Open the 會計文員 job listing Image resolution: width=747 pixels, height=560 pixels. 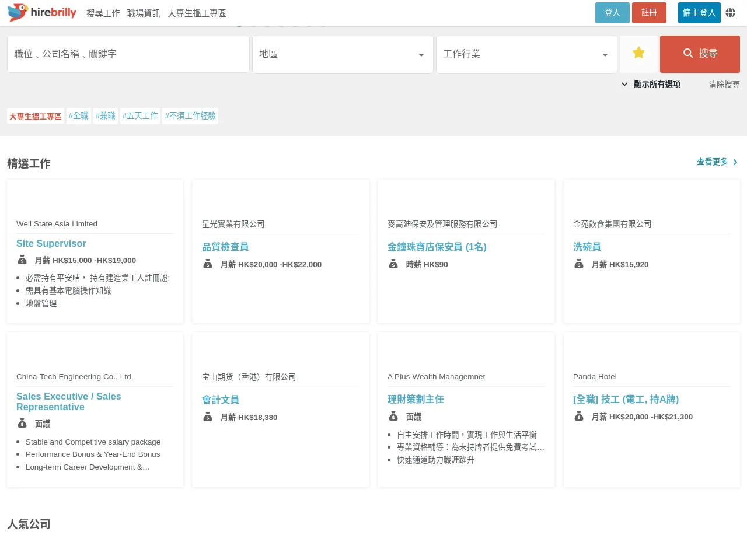(x=221, y=400)
